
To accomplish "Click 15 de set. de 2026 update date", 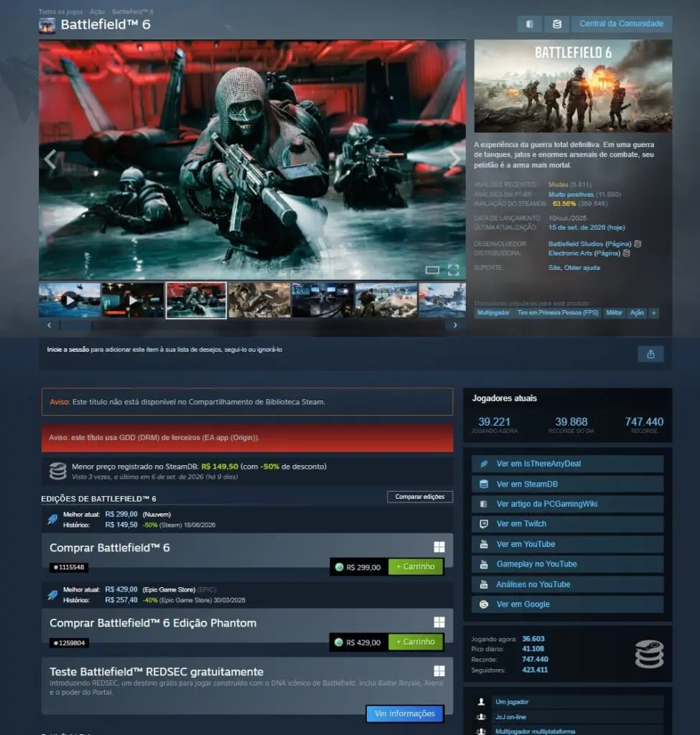I will pos(587,228).
